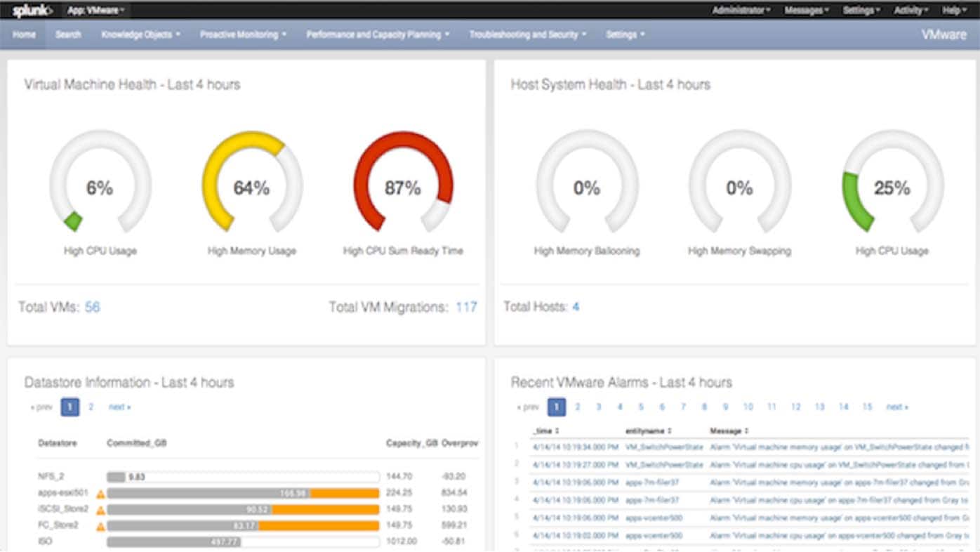Screen dimensions: 980x552
Task: Sort alarms by the Message column arrows
Action: point(746,431)
